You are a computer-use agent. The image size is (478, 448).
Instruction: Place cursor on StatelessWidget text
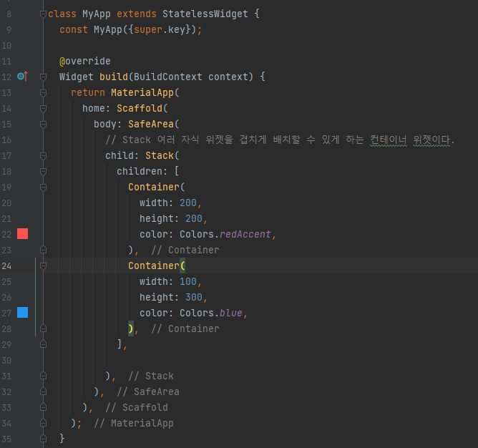pyautogui.click(x=205, y=14)
